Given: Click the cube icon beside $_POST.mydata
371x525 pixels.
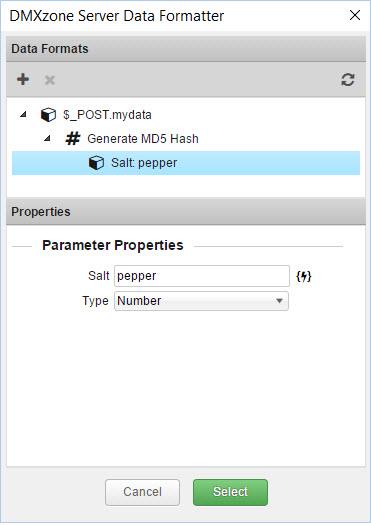Looking at the screenshot, I should coord(48,115).
